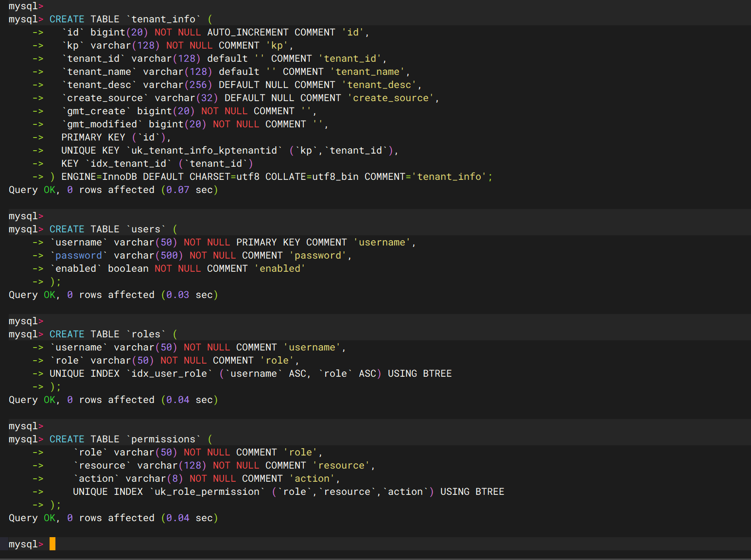
Task: Click the AUTO_INCREMENT keyword in the id column
Action: coord(247,33)
